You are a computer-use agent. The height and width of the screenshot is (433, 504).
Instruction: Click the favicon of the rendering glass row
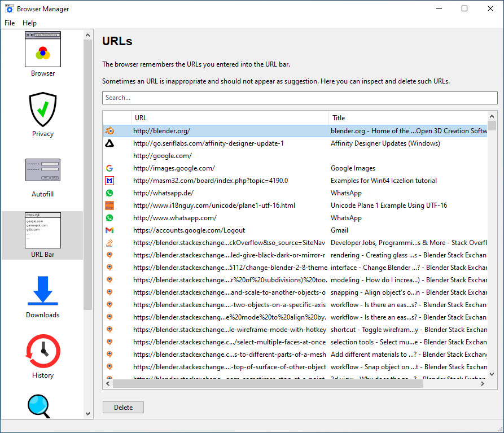(x=109, y=255)
